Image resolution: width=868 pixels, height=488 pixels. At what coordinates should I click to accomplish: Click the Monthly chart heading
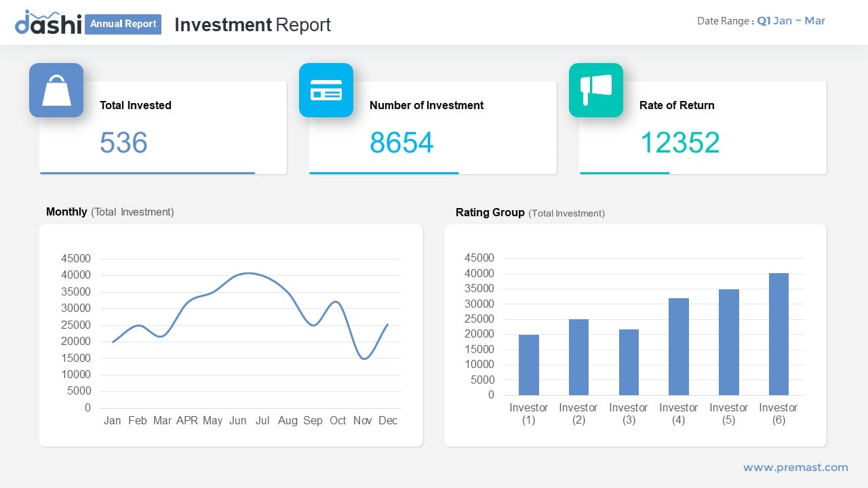pos(110,211)
